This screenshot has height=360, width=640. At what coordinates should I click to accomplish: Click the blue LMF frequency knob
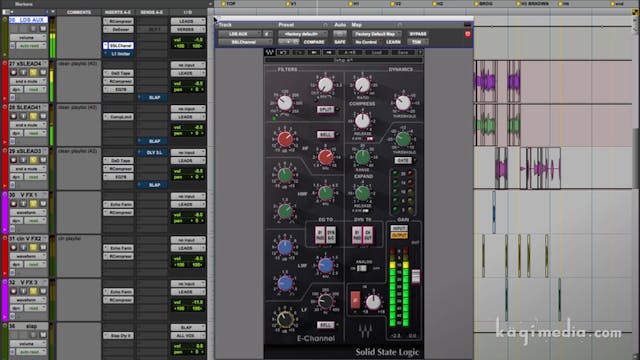tap(325, 265)
